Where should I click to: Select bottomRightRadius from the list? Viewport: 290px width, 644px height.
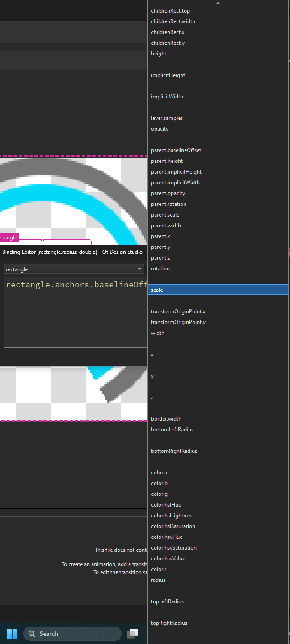coord(174,451)
